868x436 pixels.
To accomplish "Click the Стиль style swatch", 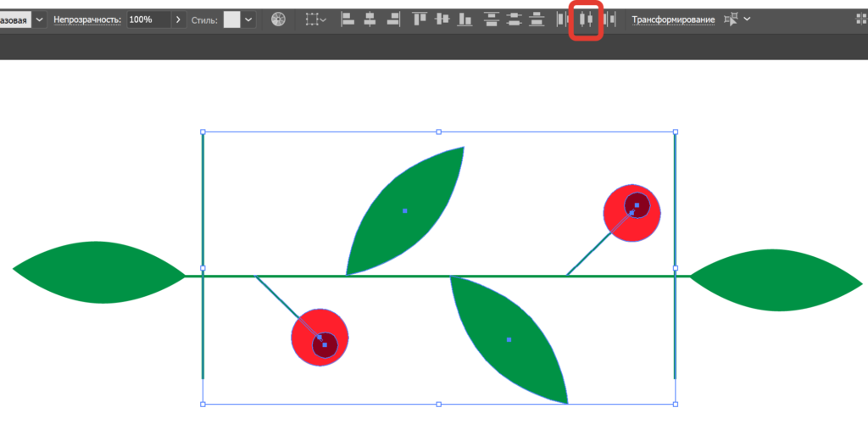I will [x=231, y=20].
